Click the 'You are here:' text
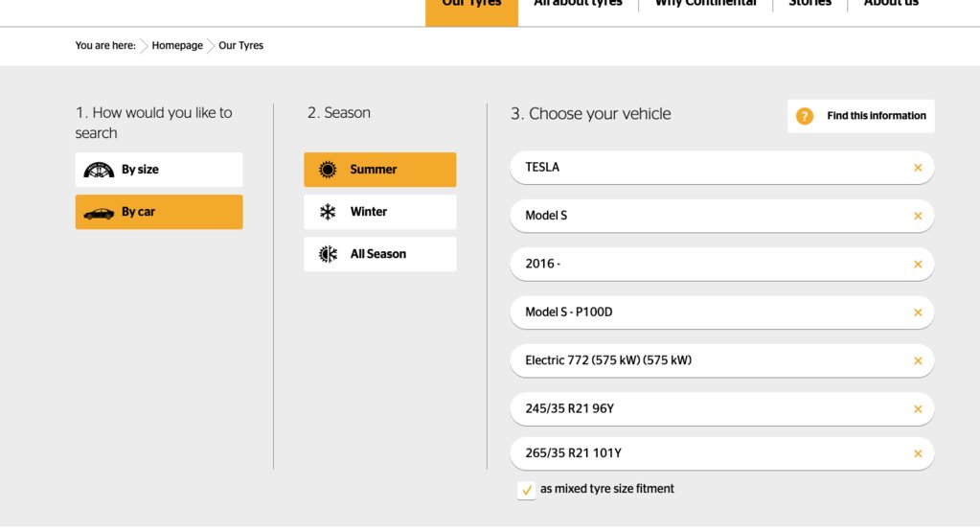The image size is (980, 532). (x=105, y=46)
